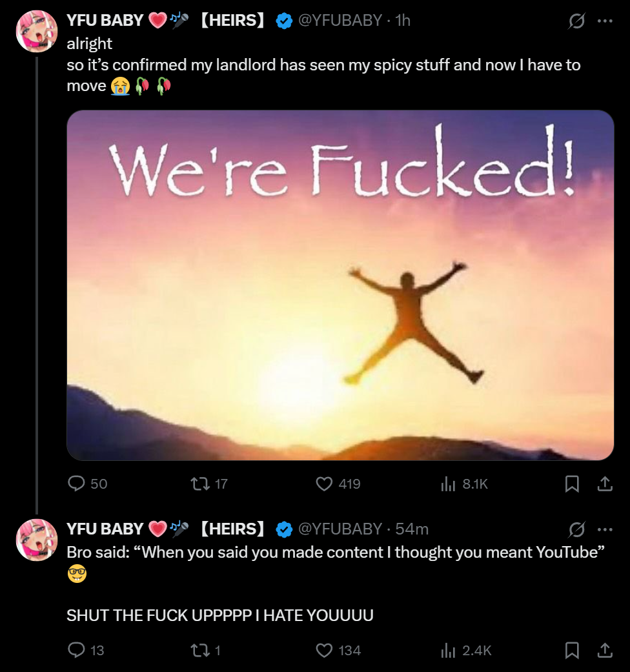The image size is (630, 672).
Task: Reply to the second tweet with 13 replies
Action: tap(77, 650)
